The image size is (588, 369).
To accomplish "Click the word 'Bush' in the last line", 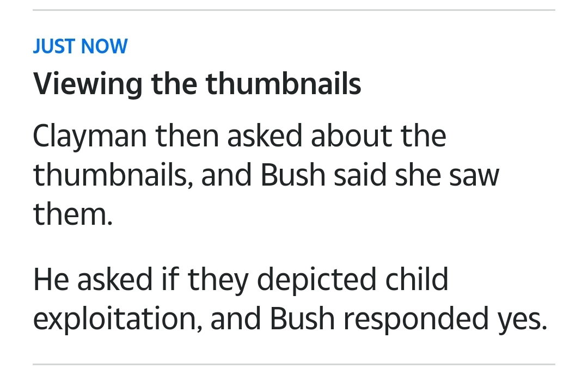I will (302, 318).
